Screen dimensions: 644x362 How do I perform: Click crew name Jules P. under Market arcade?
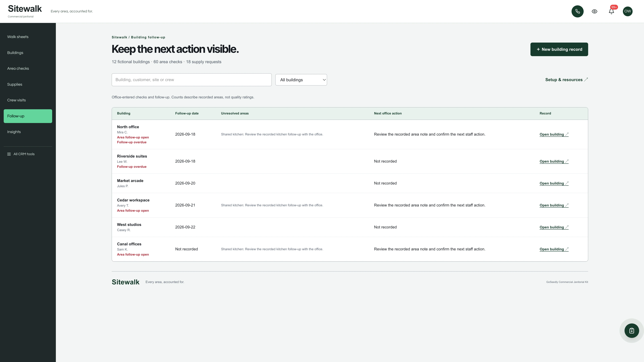tap(122, 186)
